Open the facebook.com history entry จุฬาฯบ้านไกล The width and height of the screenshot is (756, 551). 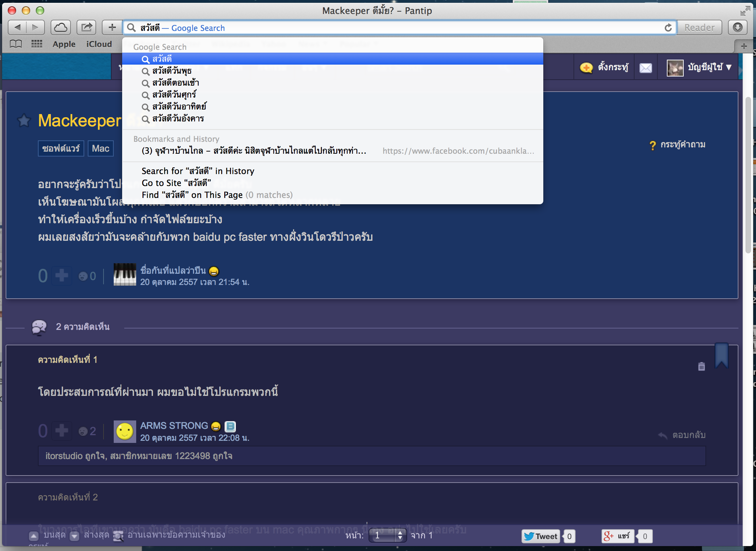pos(332,151)
